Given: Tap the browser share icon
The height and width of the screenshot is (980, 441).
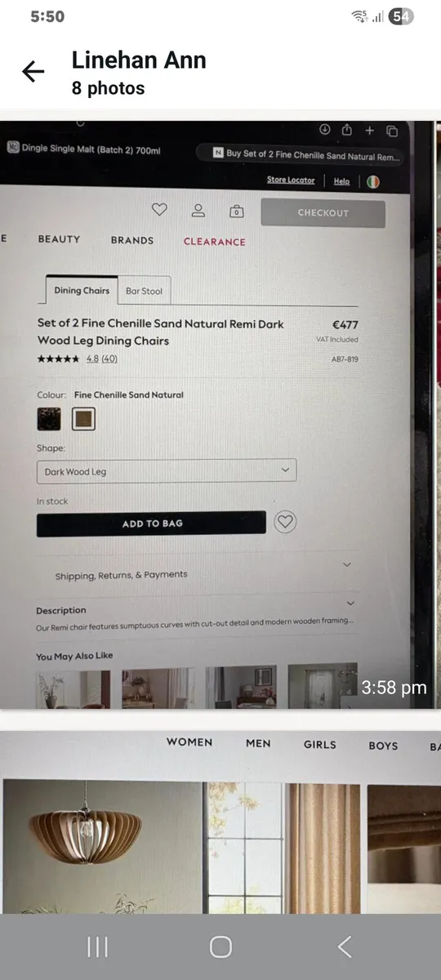Looking at the screenshot, I should coord(346,130).
